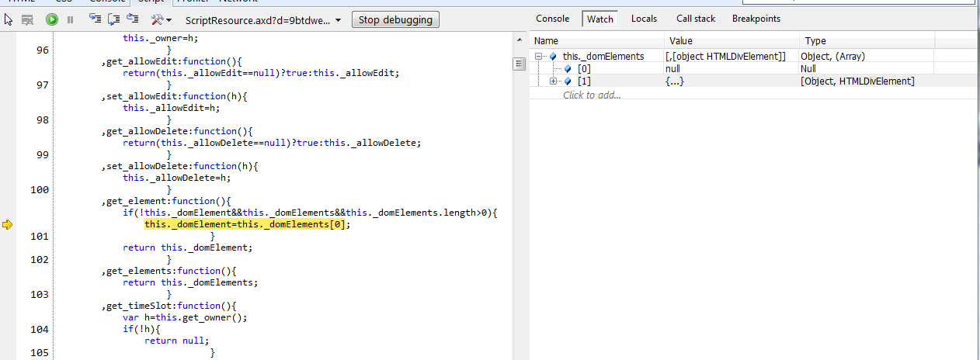Click the Step Over icon
The image size is (980, 360).
pos(113,19)
